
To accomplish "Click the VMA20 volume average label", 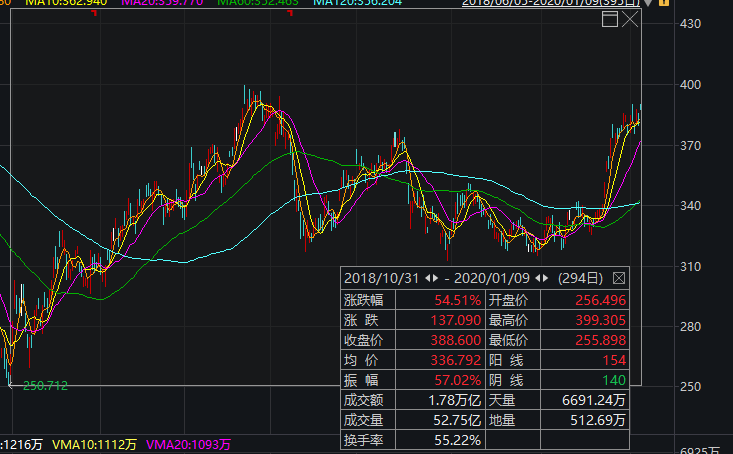I will pos(188,444).
